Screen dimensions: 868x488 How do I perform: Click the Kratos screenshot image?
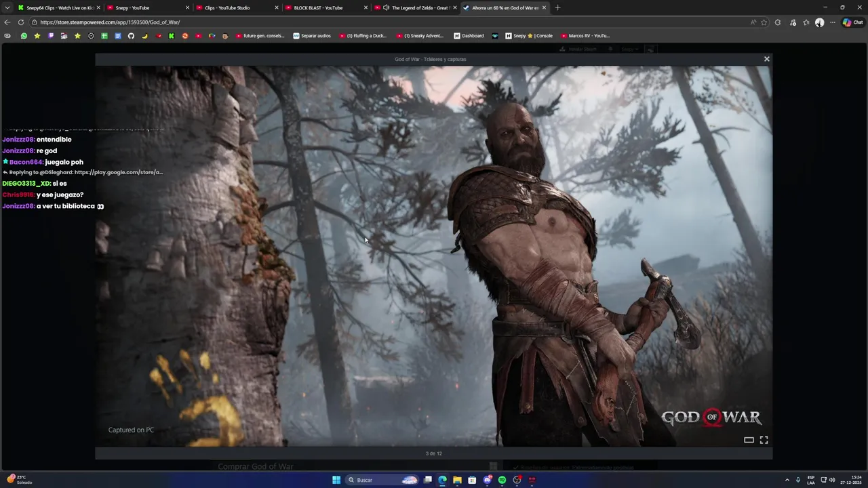[433, 256]
